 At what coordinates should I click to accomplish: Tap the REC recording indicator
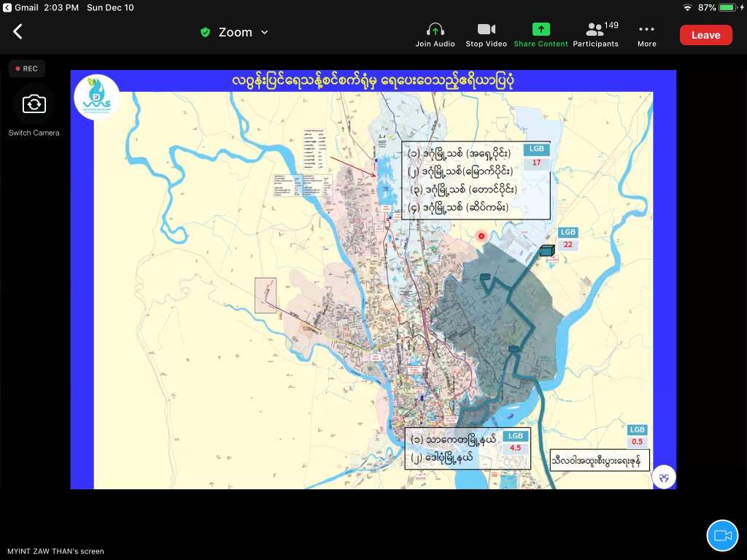[x=27, y=69]
